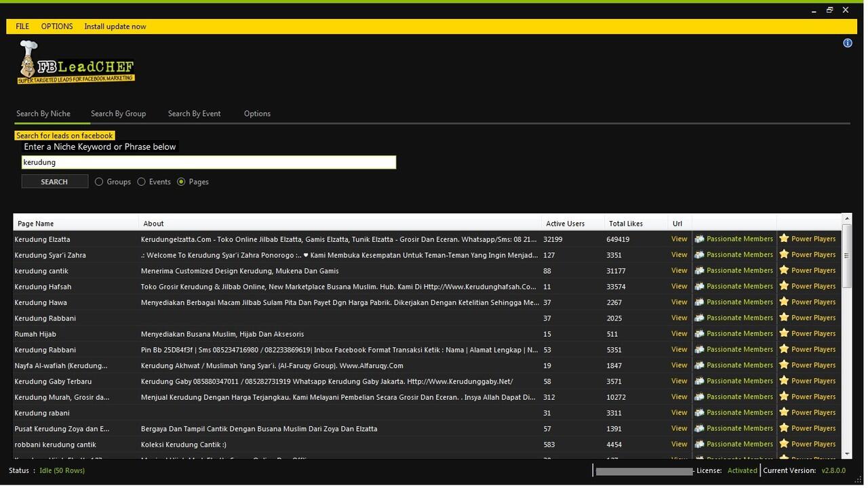Open Power Players for Nayfa Al-wafiah
The height and width of the screenshot is (490, 868).
pos(807,365)
